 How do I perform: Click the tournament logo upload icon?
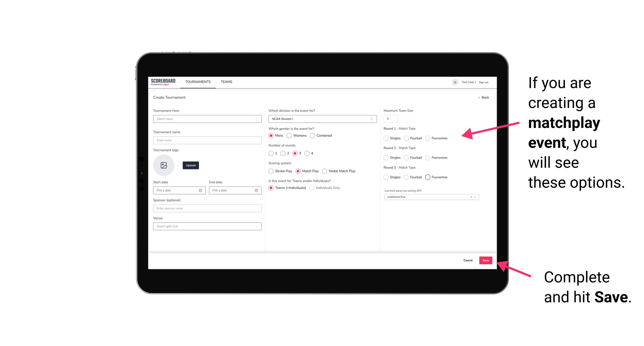click(x=164, y=165)
